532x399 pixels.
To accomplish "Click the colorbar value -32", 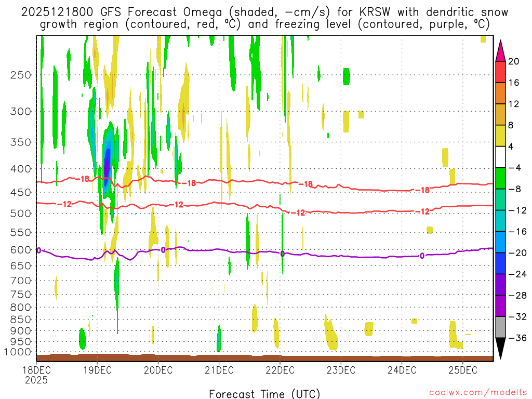I will click(517, 316).
